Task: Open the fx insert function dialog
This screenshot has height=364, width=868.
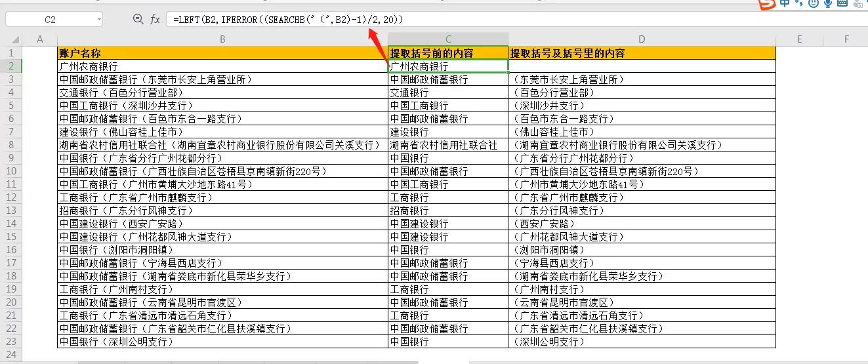Action: pos(155,20)
